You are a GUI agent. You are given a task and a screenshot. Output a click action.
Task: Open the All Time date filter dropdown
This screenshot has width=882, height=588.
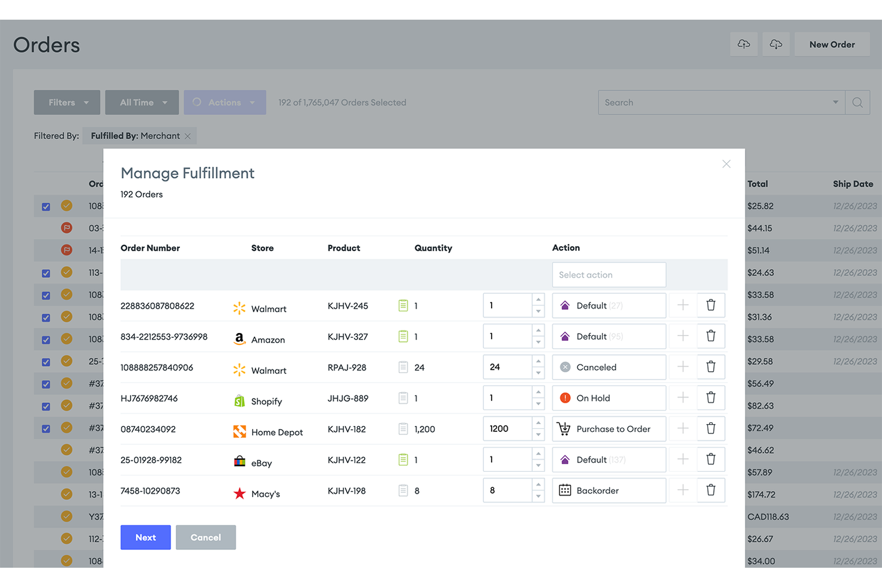coord(142,102)
